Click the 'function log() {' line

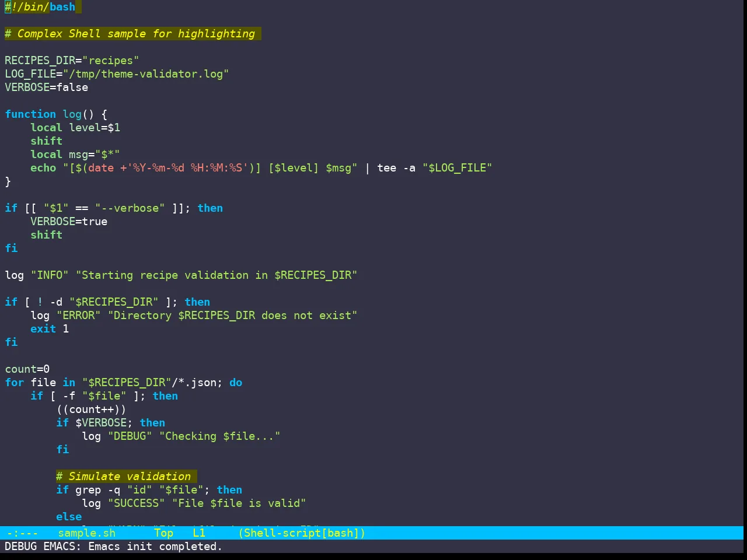click(56, 114)
